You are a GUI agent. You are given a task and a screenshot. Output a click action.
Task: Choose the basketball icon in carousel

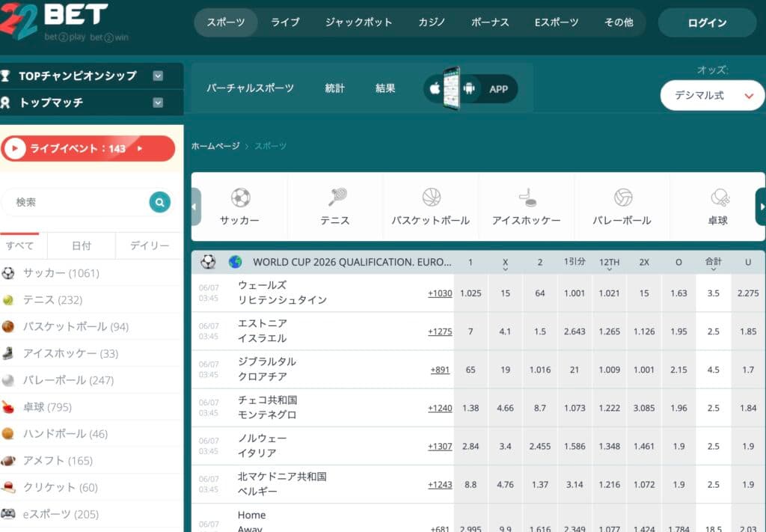431,198
